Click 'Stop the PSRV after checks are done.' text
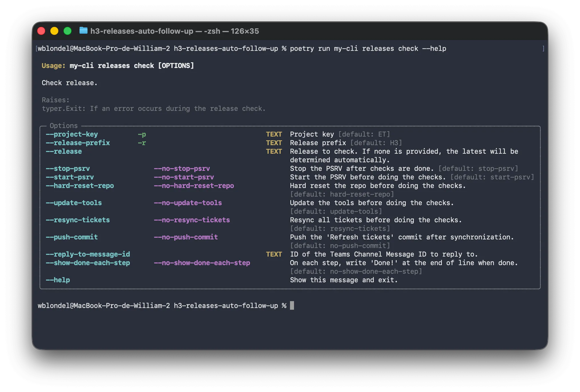Viewport: 580px width, 392px height. (362, 169)
